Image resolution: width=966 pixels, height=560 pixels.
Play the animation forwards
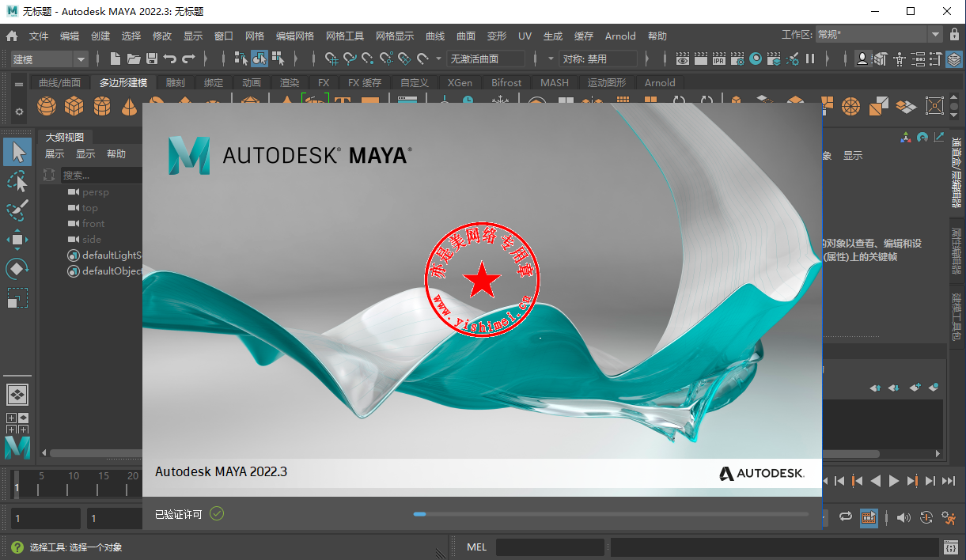click(x=894, y=480)
